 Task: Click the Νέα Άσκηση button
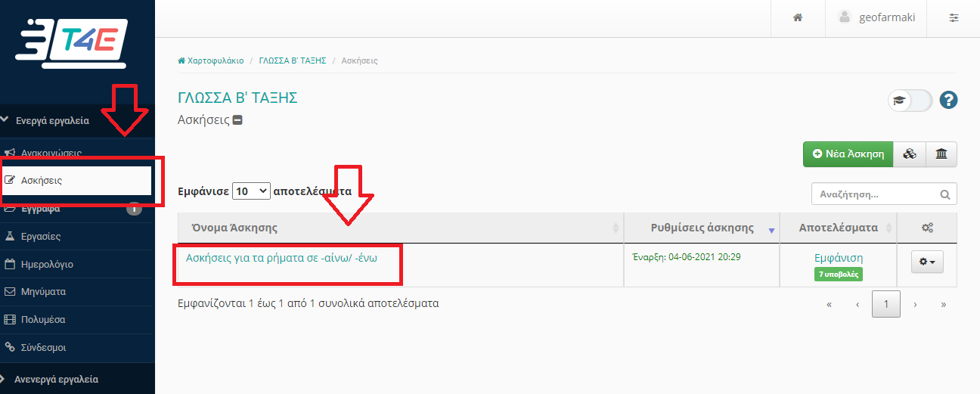tap(848, 154)
